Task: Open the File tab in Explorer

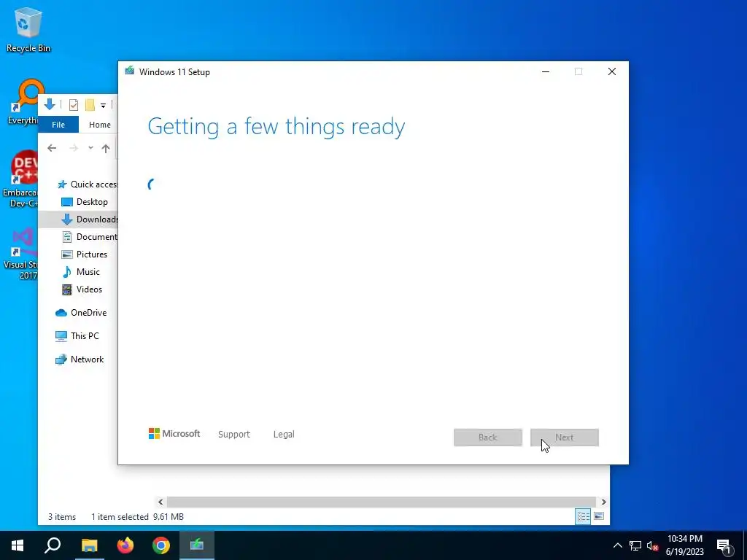Action: tap(58, 125)
